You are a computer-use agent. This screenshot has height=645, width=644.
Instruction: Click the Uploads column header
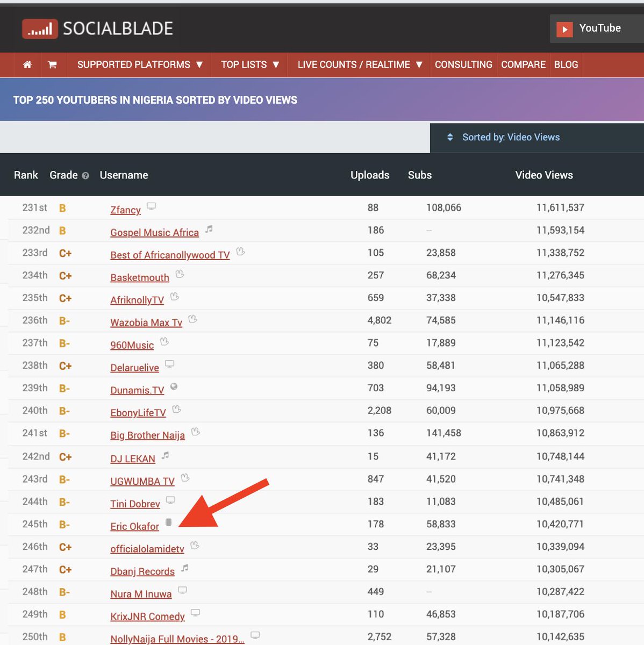[370, 175]
